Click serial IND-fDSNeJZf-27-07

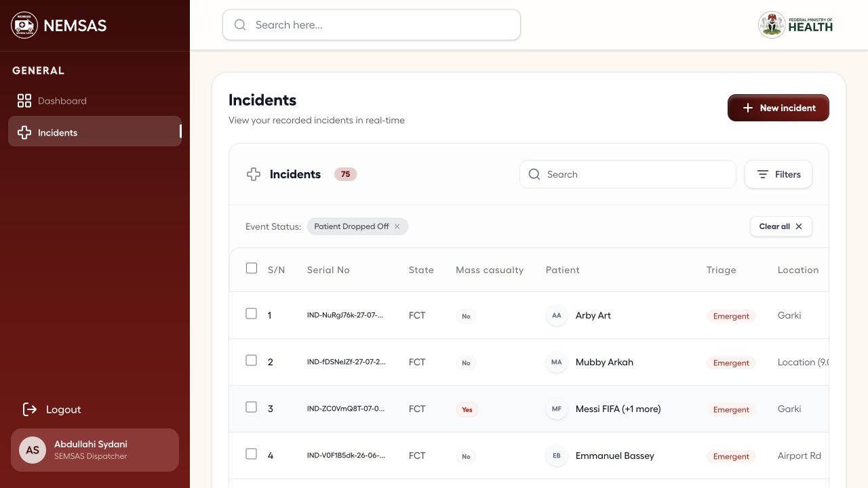[347, 362]
